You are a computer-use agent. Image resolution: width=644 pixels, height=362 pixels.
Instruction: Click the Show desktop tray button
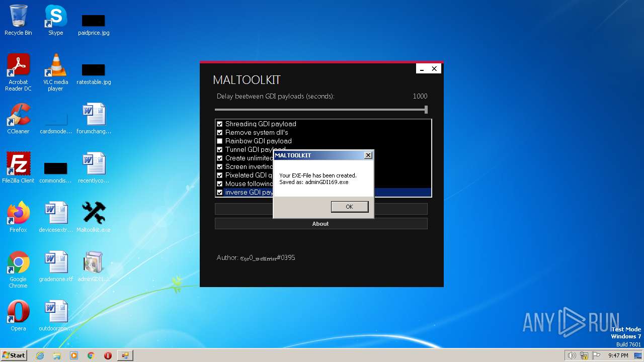click(x=639, y=355)
